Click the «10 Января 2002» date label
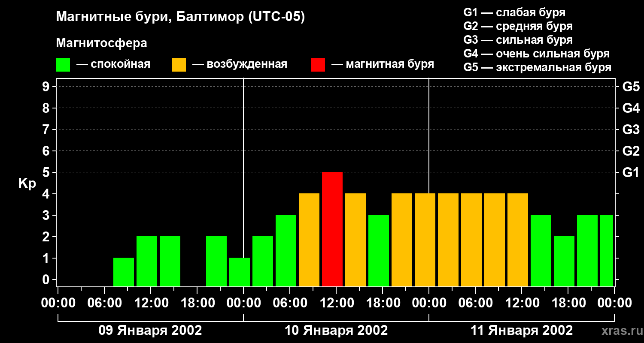The width and height of the screenshot is (644, 343). (336, 331)
